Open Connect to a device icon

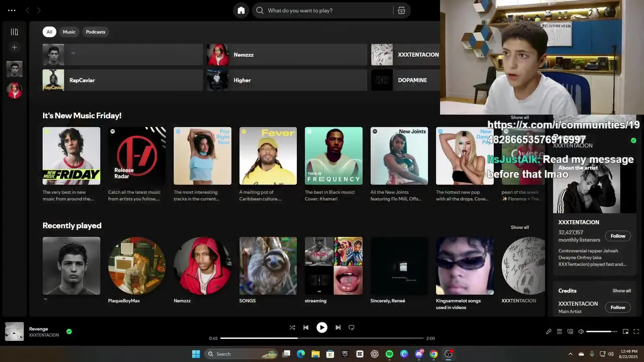coord(570,331)
